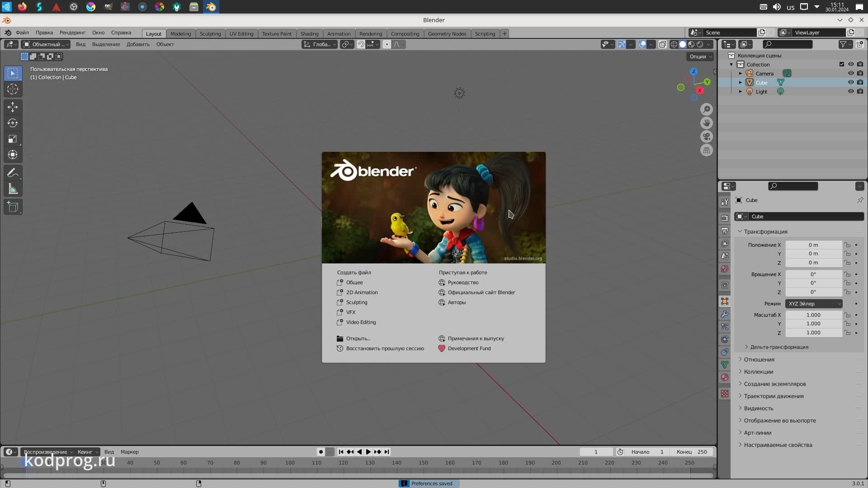The height and width of the screenshot is (488, 868).
Task: Expand the Camera item in outliner
Action: point(741,73)
